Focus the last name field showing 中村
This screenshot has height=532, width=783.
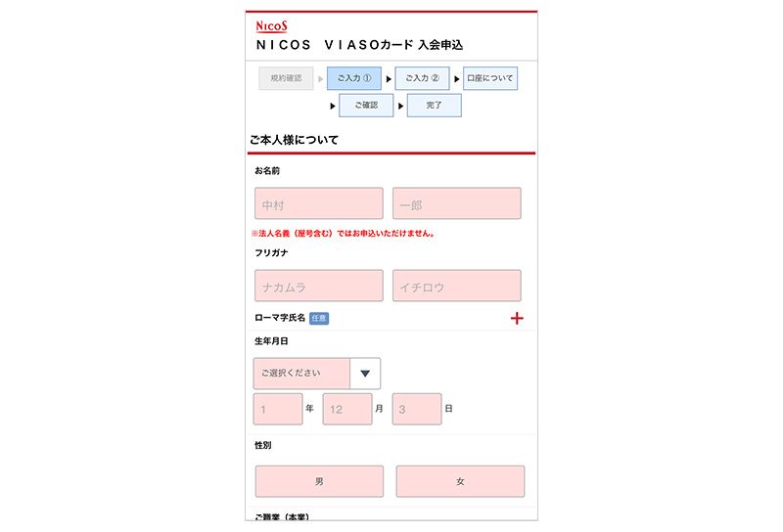pyautogui.click(x=319, y=203)
